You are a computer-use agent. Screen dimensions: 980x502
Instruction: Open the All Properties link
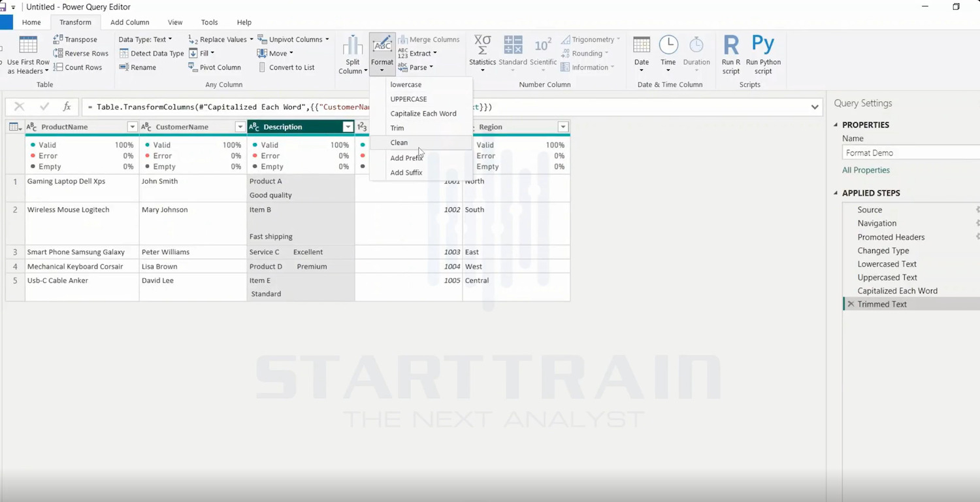pos(866,170)
